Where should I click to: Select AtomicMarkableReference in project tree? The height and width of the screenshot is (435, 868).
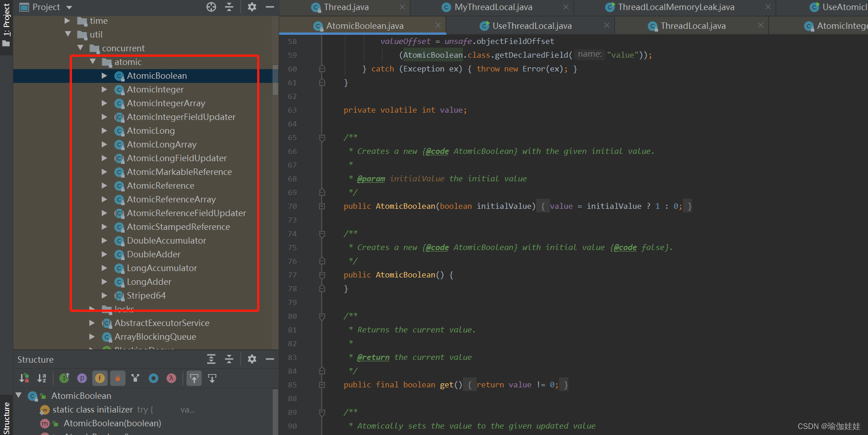[179, 172]
